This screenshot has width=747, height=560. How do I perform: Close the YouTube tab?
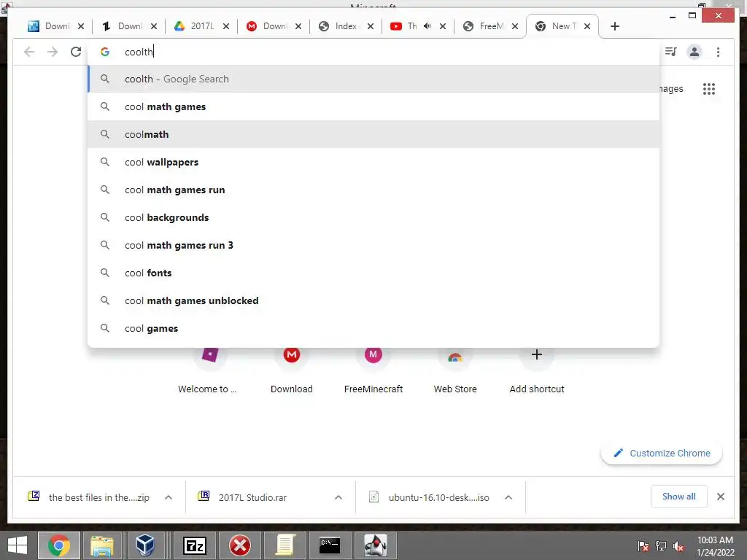point(443,26)
